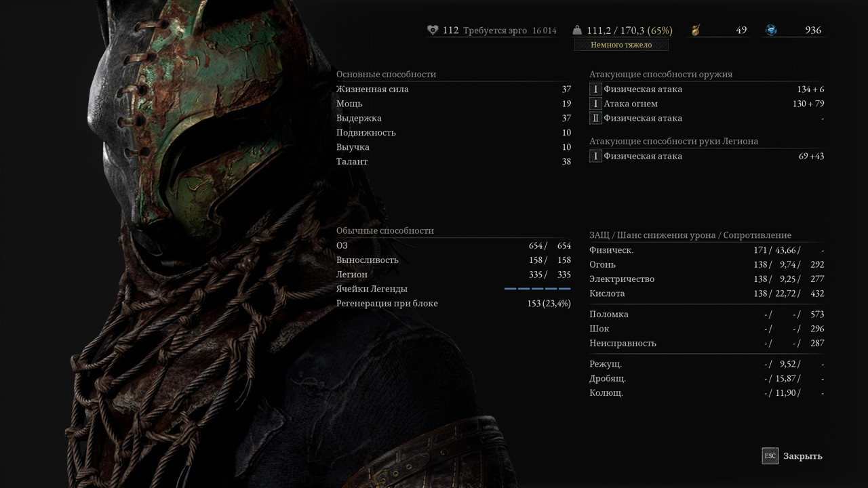Click the ОЗ 654 / 654 row

coord(454,245)
